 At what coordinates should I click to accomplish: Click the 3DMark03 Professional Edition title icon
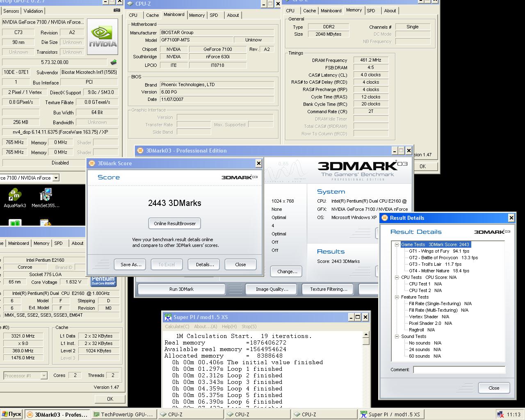click(140, 151)
